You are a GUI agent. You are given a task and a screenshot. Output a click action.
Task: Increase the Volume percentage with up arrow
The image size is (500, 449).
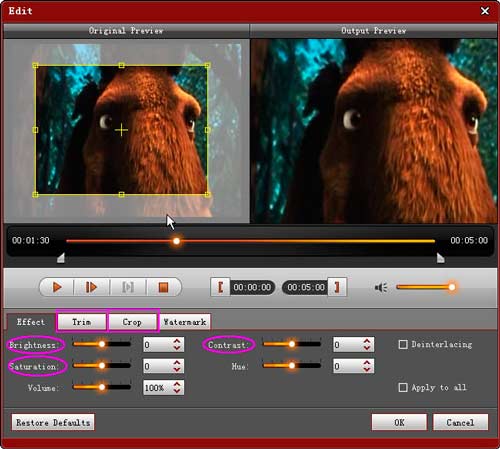tap(177, 384)
